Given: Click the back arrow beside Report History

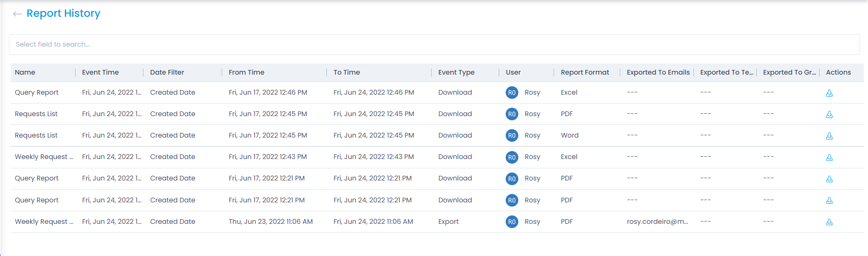Looking at the screenshot, I should (x=18, y=14).
